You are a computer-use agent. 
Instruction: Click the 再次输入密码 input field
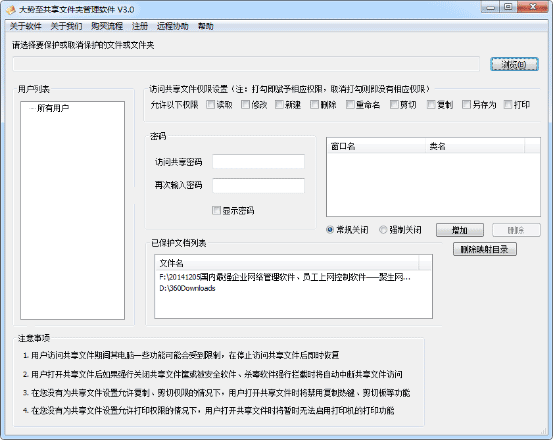[x=258, y=186]
